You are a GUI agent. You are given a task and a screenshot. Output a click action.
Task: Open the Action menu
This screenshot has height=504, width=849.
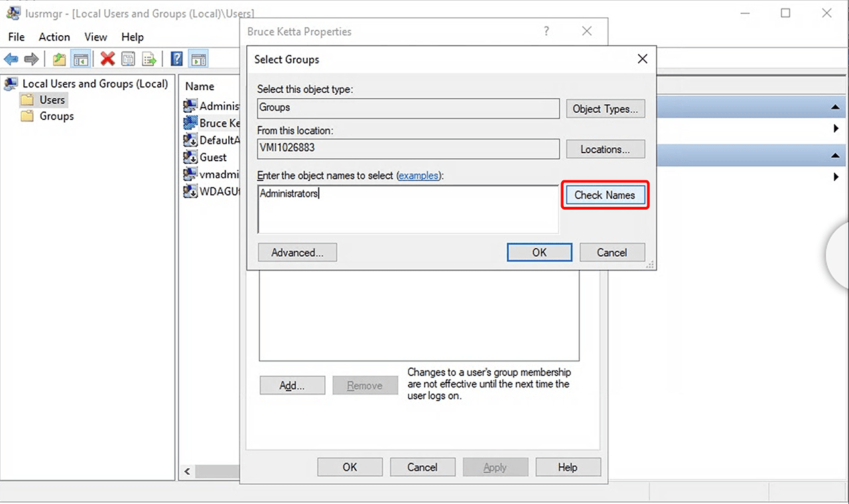pos(54,37)
